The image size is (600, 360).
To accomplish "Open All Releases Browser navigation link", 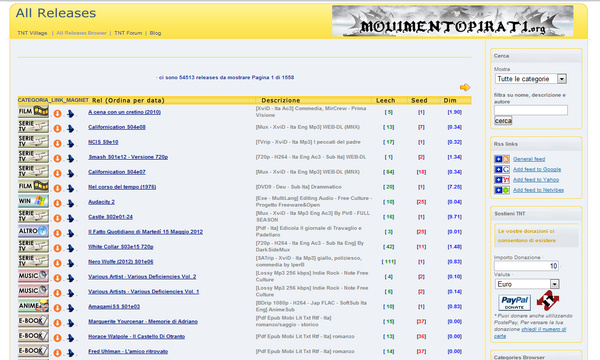I will coord(82,33).
